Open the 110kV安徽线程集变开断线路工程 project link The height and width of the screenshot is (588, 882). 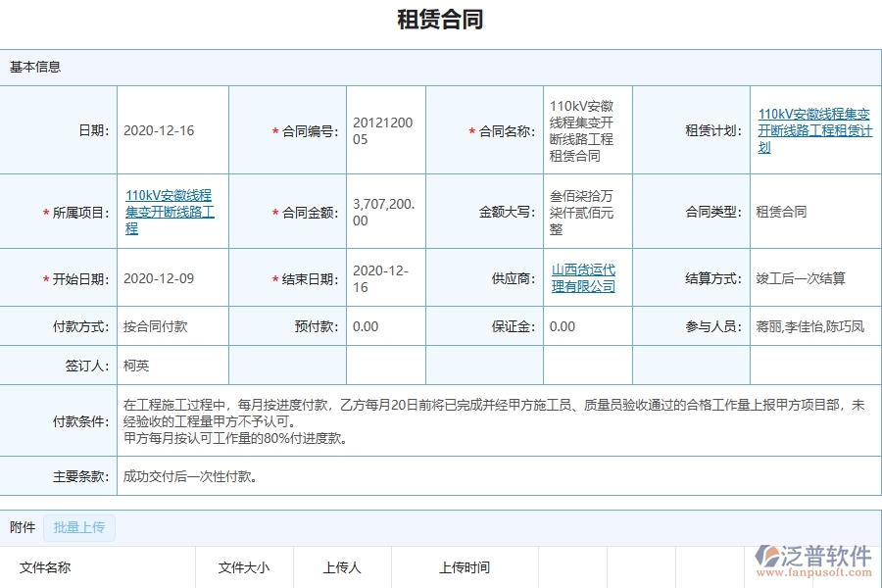tap(171, 211)
